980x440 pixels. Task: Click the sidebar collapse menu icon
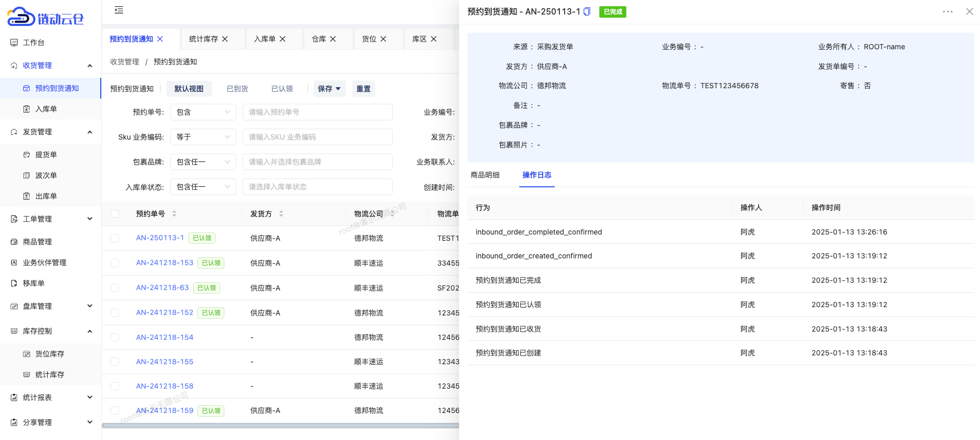[x=119, y=10]
